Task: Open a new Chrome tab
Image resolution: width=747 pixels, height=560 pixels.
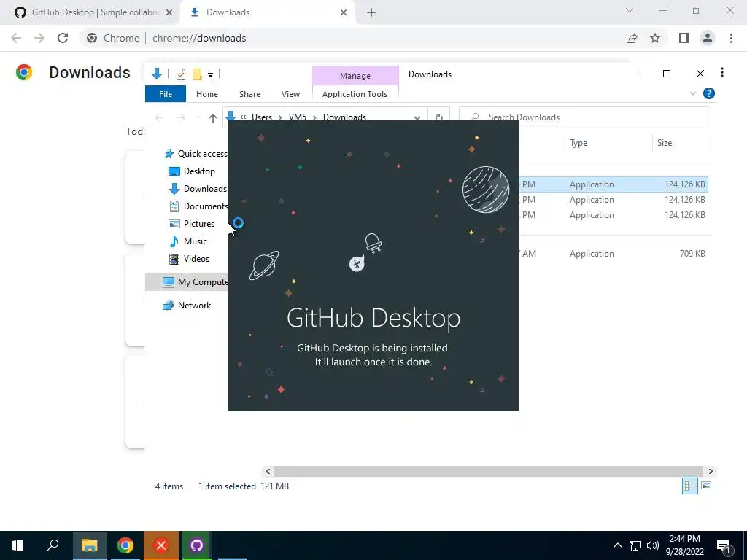Action: [371, 12]
